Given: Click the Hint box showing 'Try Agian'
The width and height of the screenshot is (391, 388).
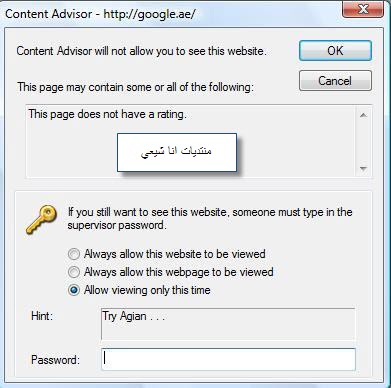Looking at the screenshot, I should tap(228, 324).
